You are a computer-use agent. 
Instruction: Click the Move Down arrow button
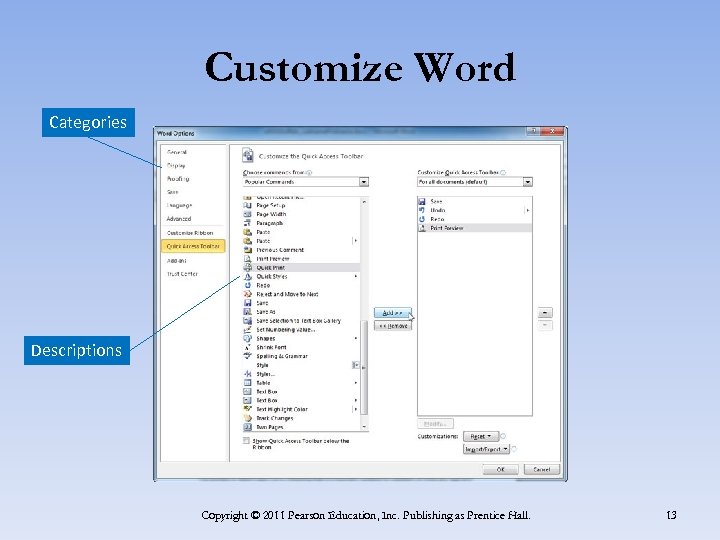coord(545,326)
